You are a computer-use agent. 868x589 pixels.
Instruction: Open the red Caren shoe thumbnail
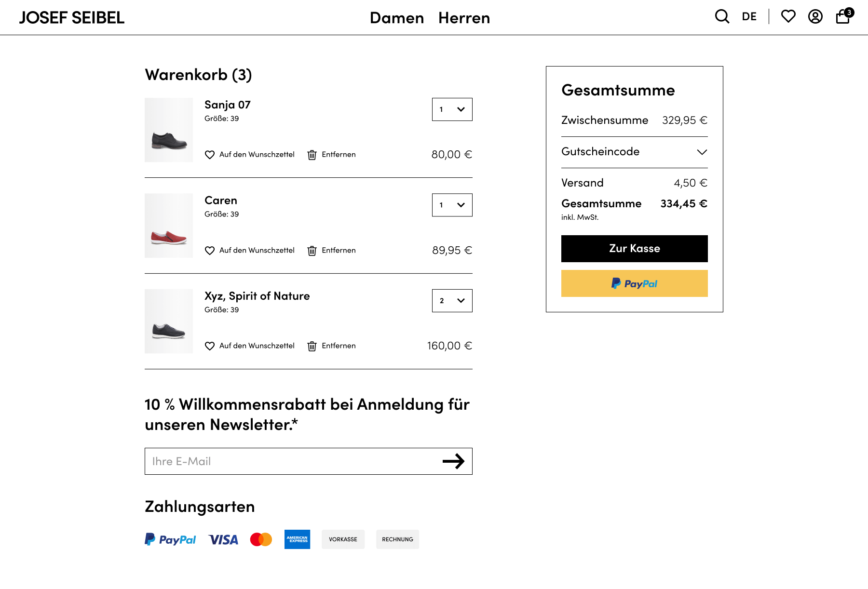pyautogui.click(x=169, y=226)
